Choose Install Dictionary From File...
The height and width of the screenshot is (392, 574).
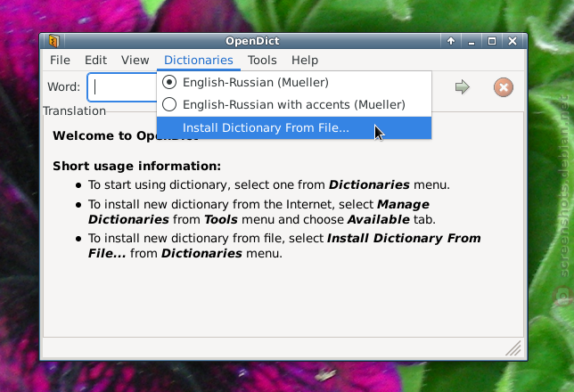tap(294, 127)
